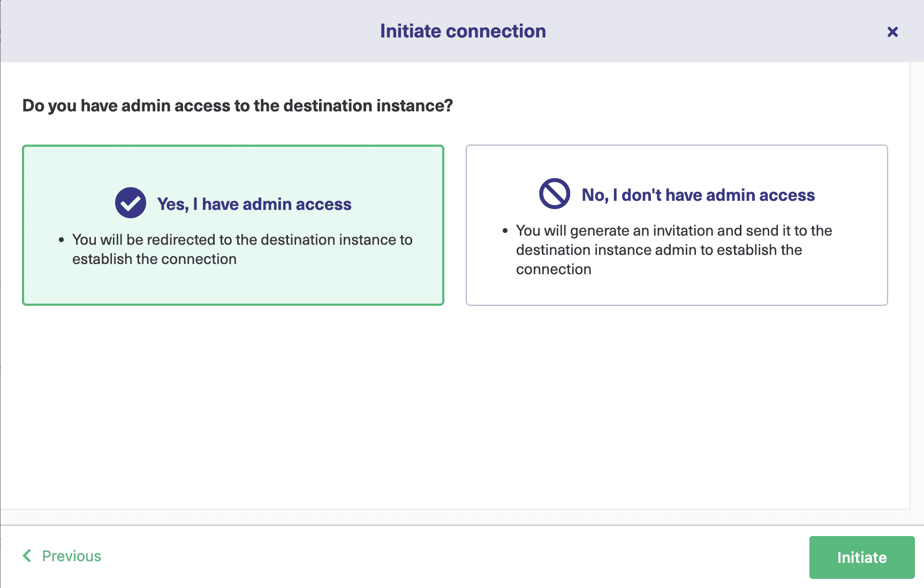The height and width of the screenshot is (588, 924).
Task: Click the invitation description bullet text
Action: [x=673, y=250]
